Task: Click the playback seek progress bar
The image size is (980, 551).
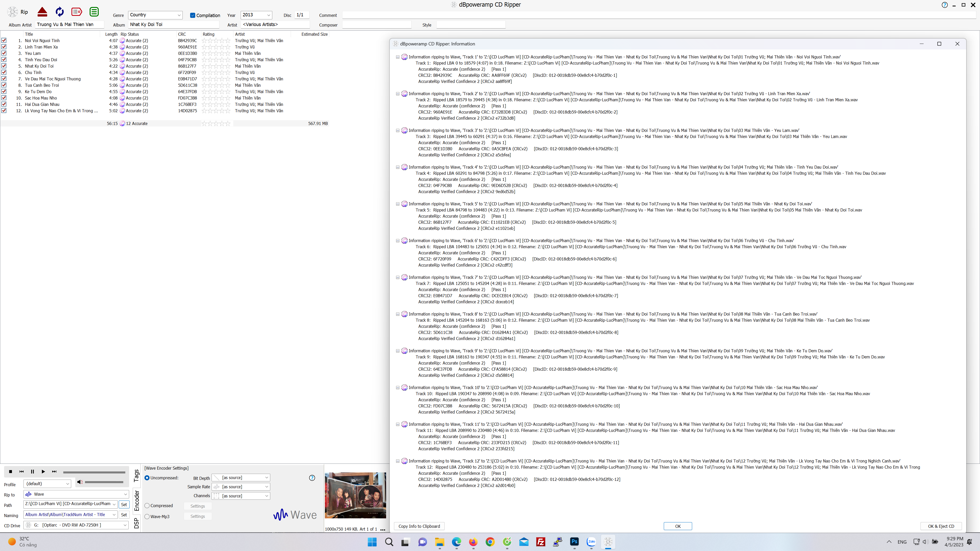Action: click(x=94, y=472)
